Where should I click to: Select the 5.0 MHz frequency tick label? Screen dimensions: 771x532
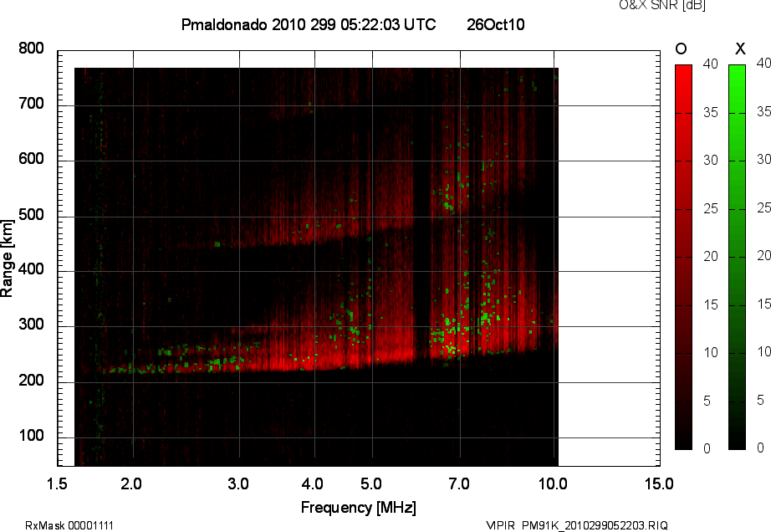(x=370, y=483)
